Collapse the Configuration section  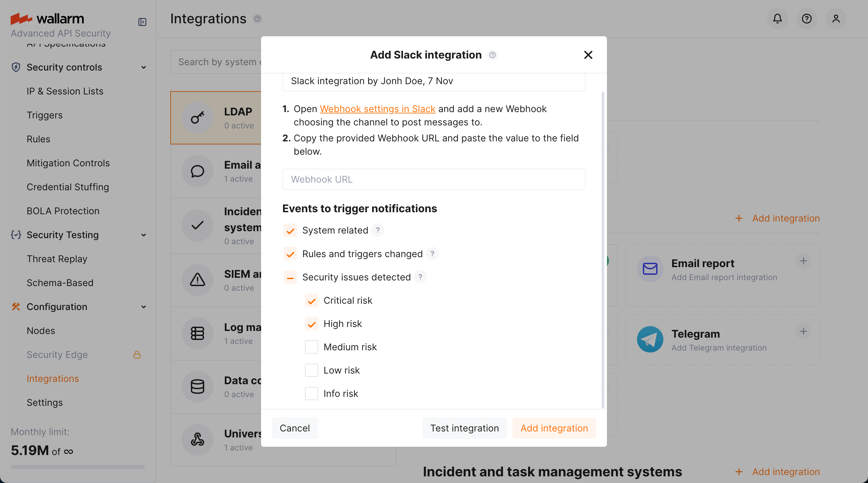tap(144, 307)
